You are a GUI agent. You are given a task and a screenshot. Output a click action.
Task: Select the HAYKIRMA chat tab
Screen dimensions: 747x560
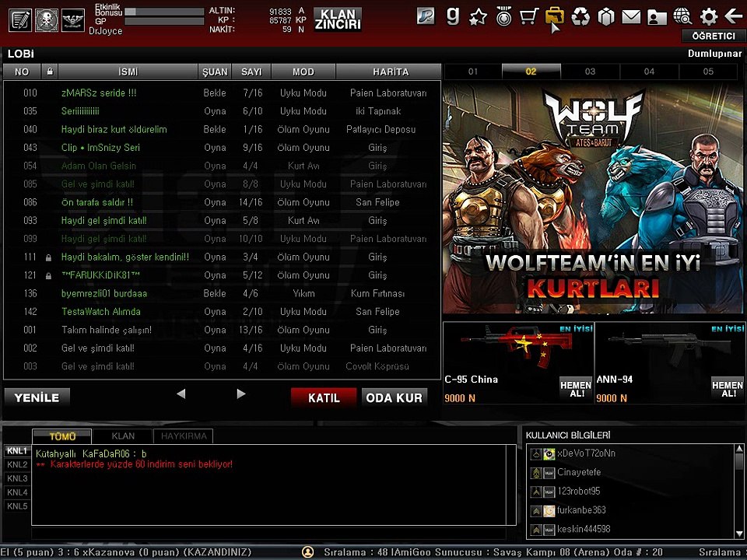[184, 436]
